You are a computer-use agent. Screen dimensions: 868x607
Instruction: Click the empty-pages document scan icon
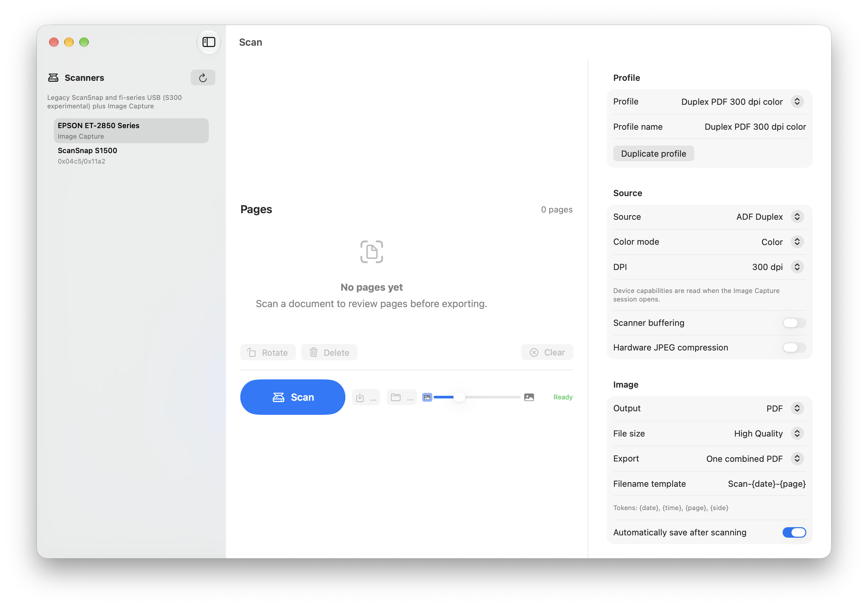pyautogui.click(x=372, y=252)
